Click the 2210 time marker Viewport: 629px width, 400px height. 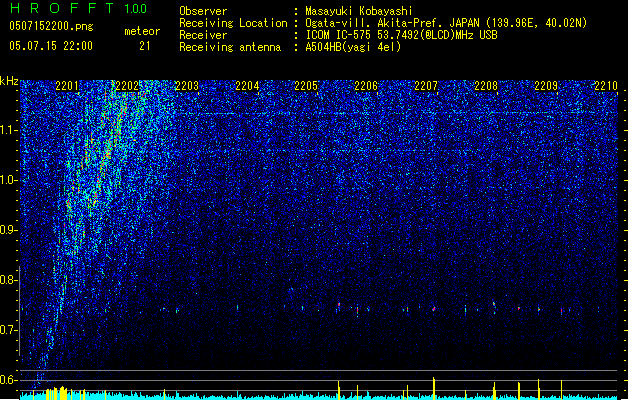(x=606, y=86)
